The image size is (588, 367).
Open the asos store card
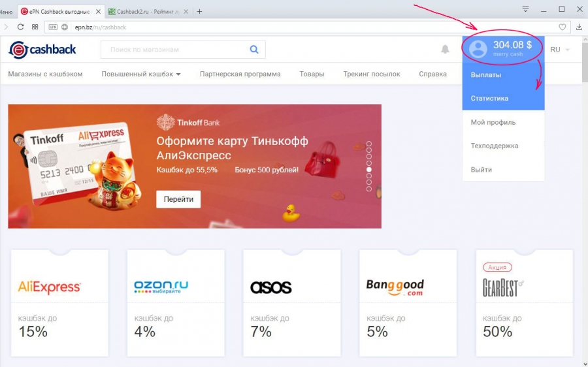292,303
